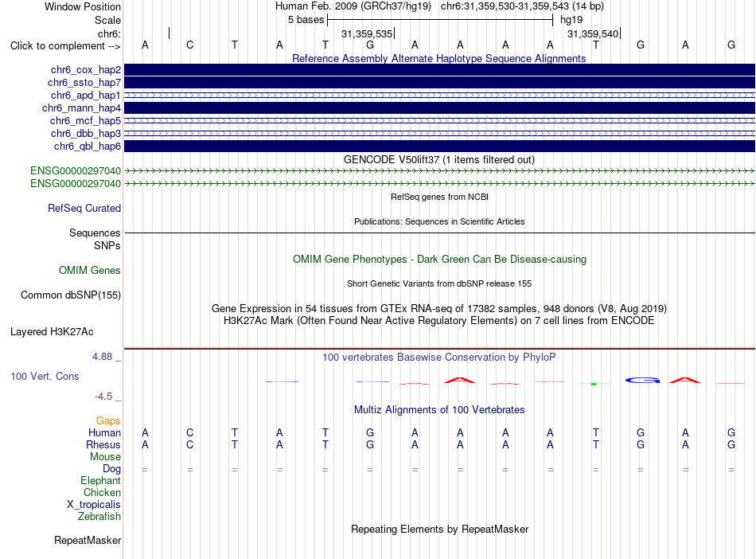Click 'Repeating Elements by RepeatMasker' title
Image resolution: width=756 pixels, height=559 pixels.
(439, 530)
